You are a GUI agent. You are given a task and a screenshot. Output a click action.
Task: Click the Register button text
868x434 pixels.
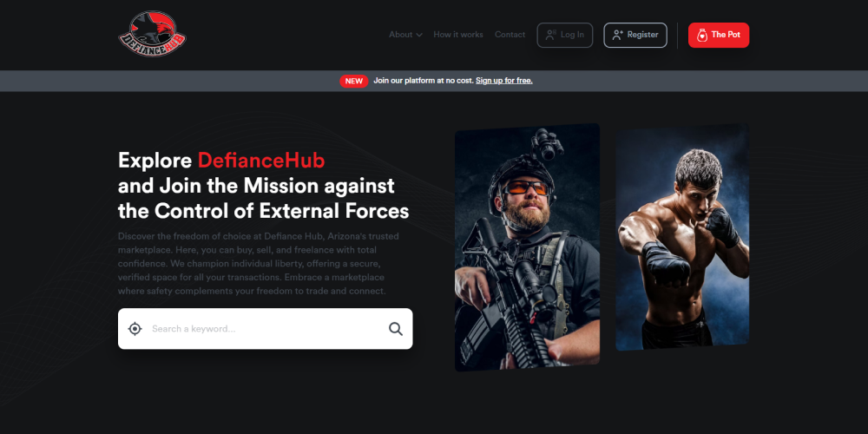[642, 35]
